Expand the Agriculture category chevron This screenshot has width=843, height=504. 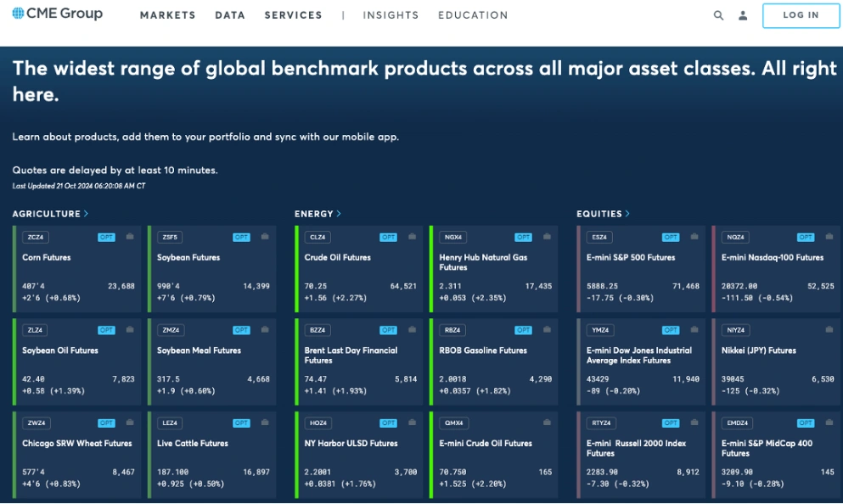[x=86, y=214]
